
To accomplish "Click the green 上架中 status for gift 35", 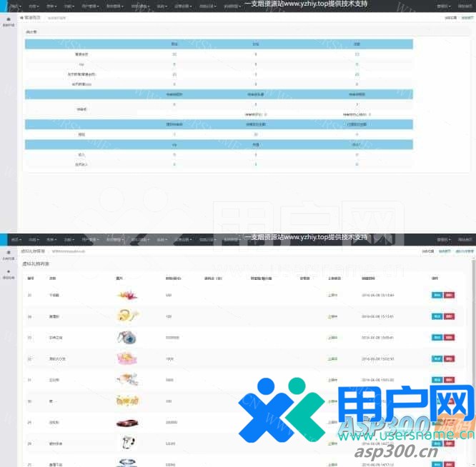I will (332, 294).
